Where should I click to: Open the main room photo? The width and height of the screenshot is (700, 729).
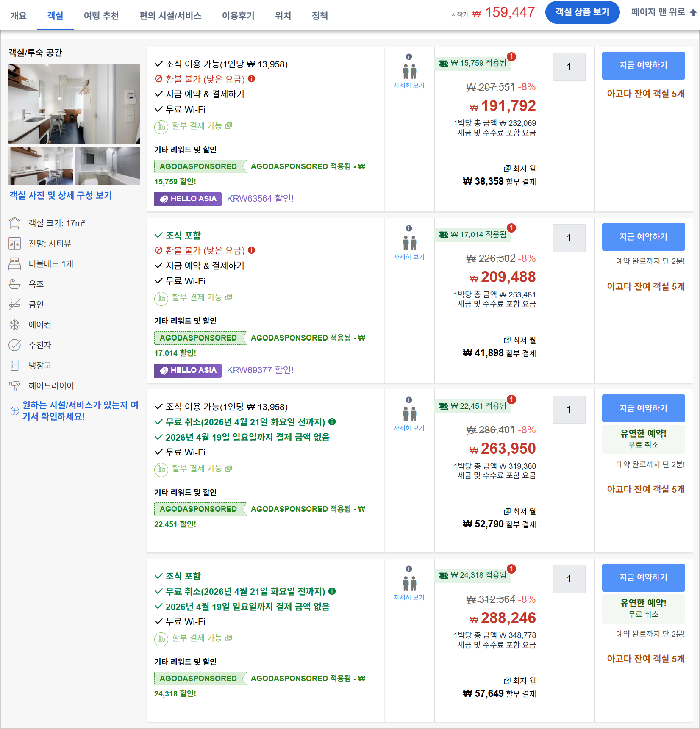74,104
